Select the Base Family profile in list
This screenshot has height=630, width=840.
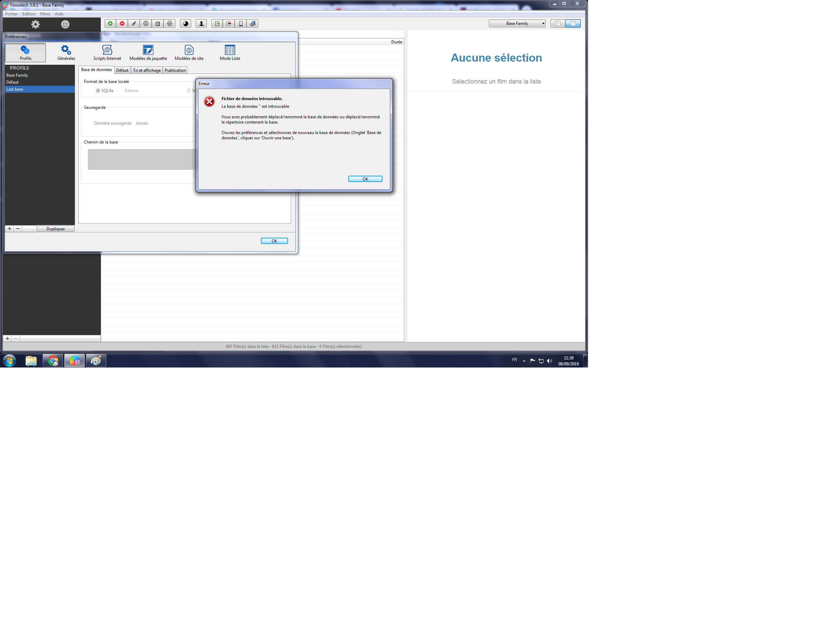17,75
